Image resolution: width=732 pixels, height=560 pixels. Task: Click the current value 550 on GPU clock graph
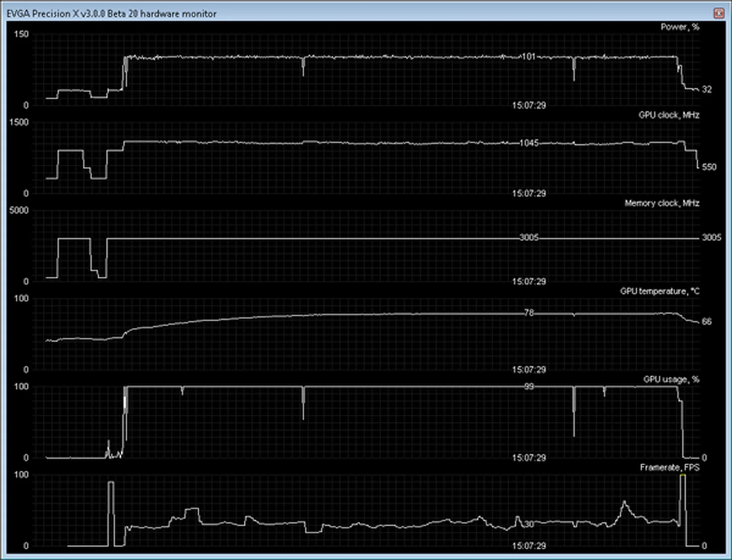click(x=709, y=167)
